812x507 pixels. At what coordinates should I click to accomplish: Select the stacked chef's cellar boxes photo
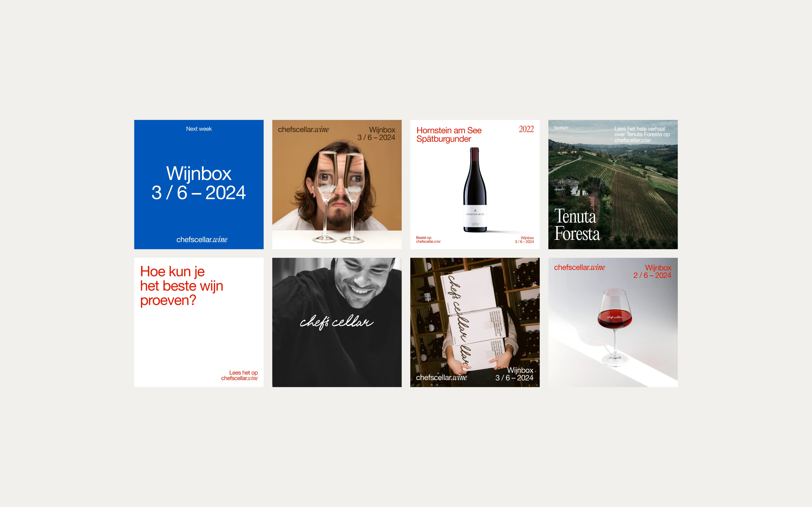pos(475,322)
